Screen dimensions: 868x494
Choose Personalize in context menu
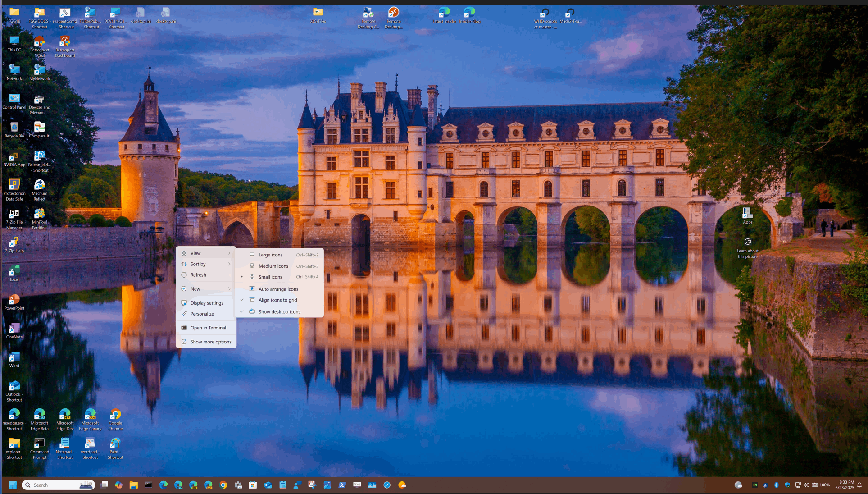pos(206,314)
